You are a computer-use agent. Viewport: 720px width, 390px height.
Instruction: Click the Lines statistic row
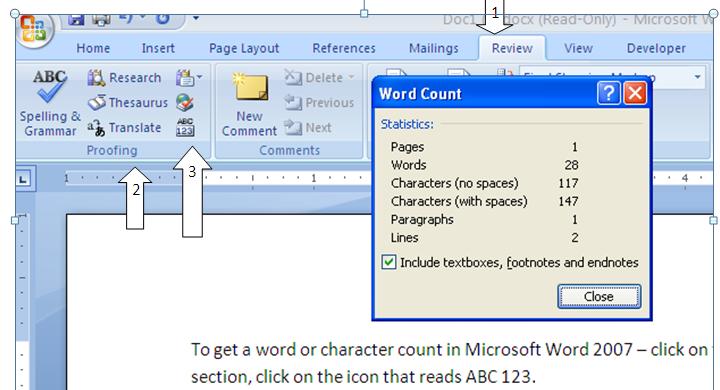point(484,237)
